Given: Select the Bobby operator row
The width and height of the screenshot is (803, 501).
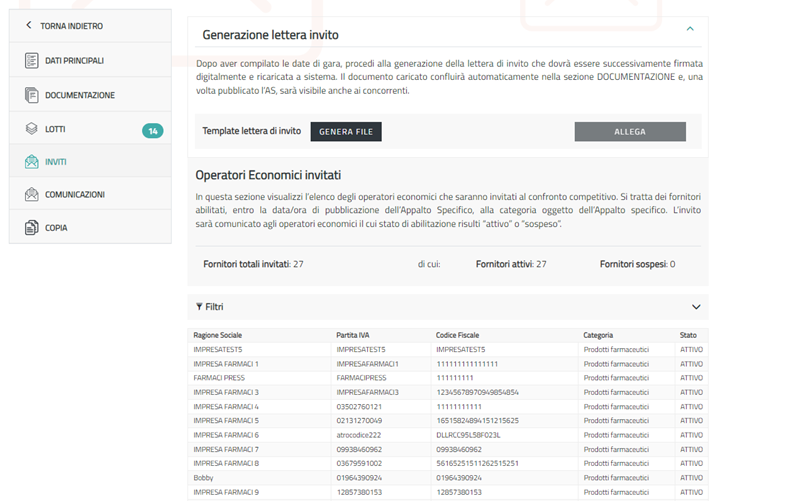Looking at the screenshot, I should 204,478.
